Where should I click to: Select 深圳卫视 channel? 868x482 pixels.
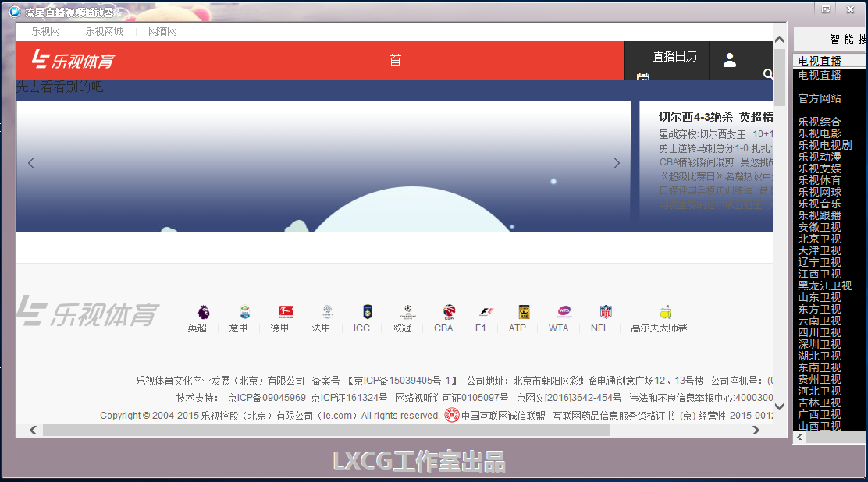[x=820, y=344]
